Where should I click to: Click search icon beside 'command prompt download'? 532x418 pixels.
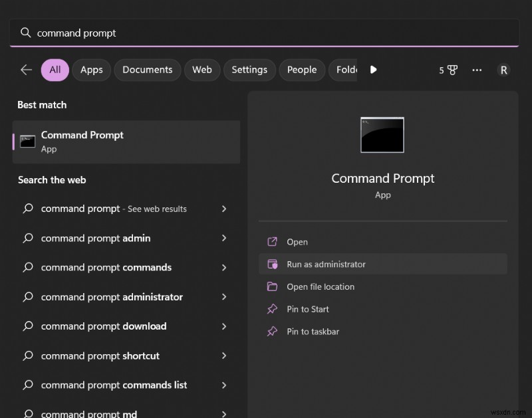point(28,326)
